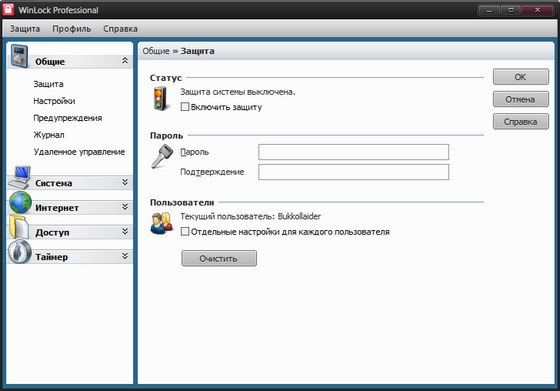This screenshot has height=391, width=560.
Task: Click the Система laptop icon
Action: click(20, 177)
